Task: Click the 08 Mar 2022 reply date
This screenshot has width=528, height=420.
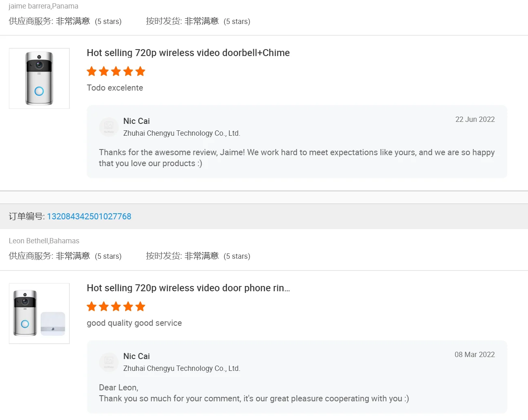Action: pyautogui.click(x=474, y=355)
